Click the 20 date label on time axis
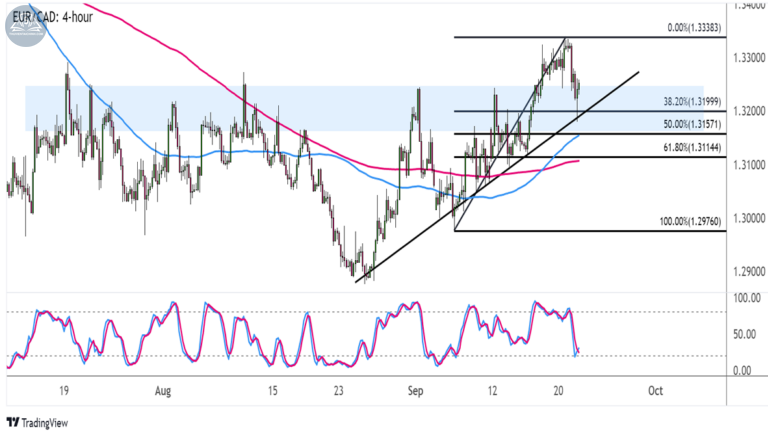Viewport: 768px width, 432px height. 558,391
